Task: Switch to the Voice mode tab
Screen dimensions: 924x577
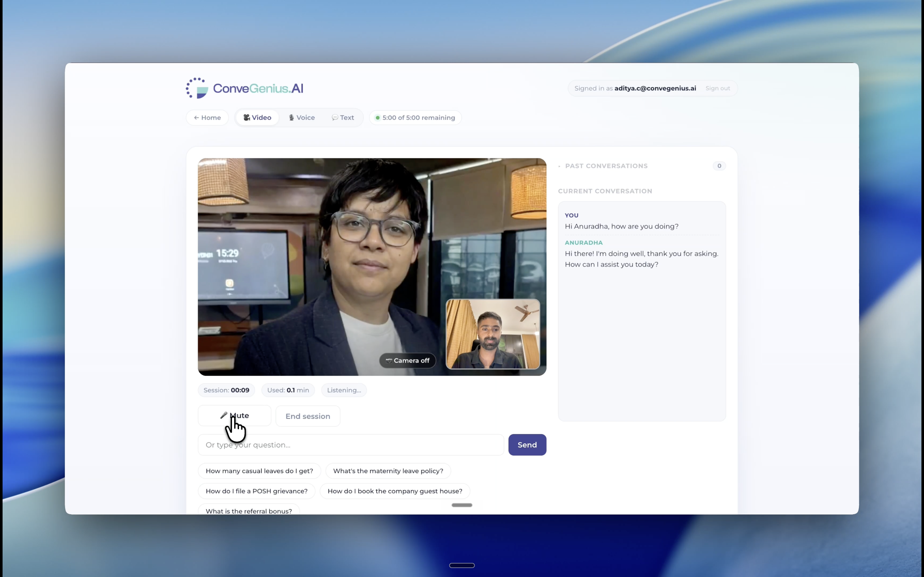Action: coord(302,118)
